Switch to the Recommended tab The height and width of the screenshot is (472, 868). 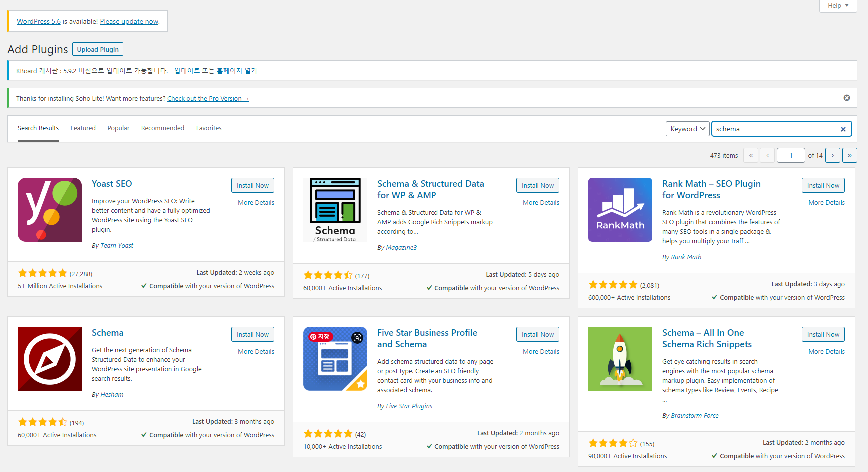[163, 128]
